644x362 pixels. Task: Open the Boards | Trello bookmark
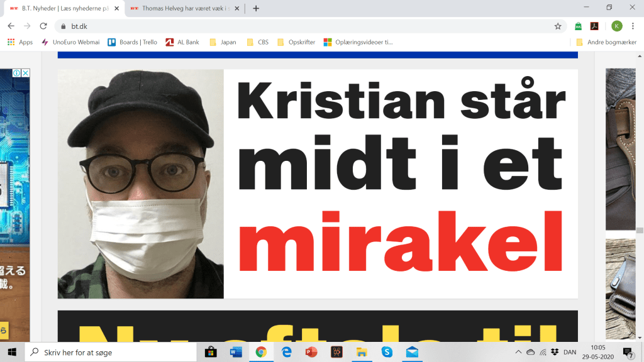pos(132,42)
